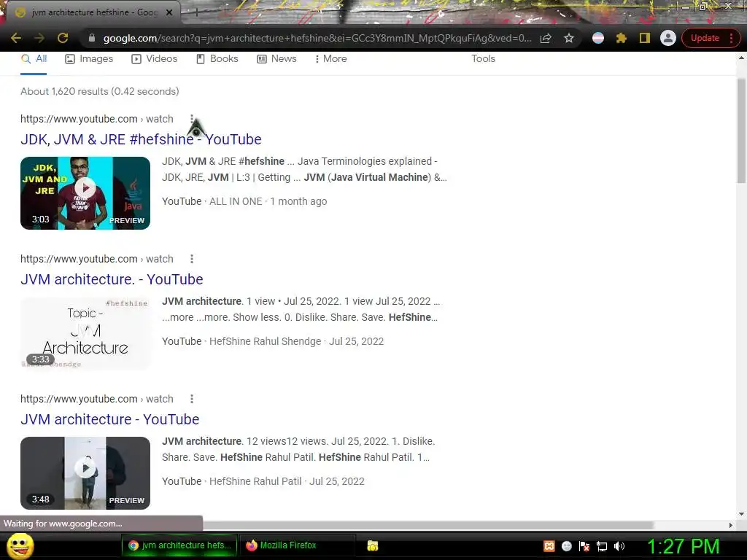Click the vertical scrollbar thumb

click(741, 130)
